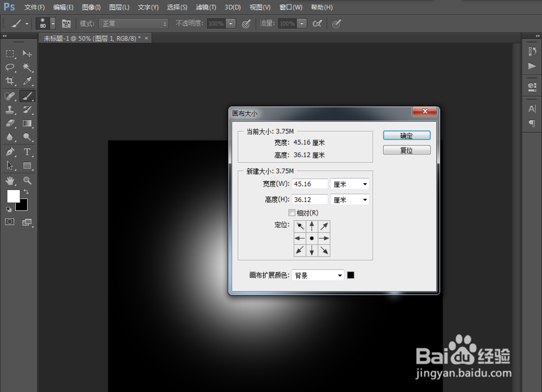Open the brush panel toggle icon
542x392 pixels.
(66, 23)
